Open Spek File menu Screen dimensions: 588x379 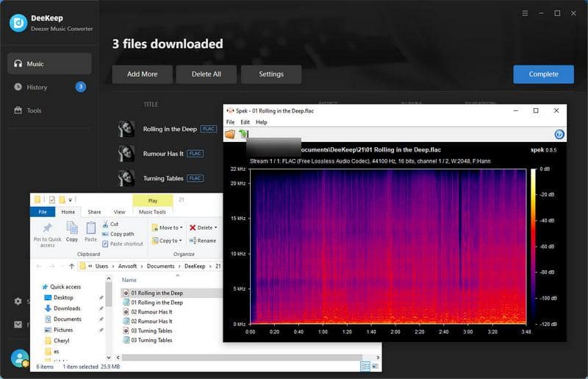tap(230, 122)
